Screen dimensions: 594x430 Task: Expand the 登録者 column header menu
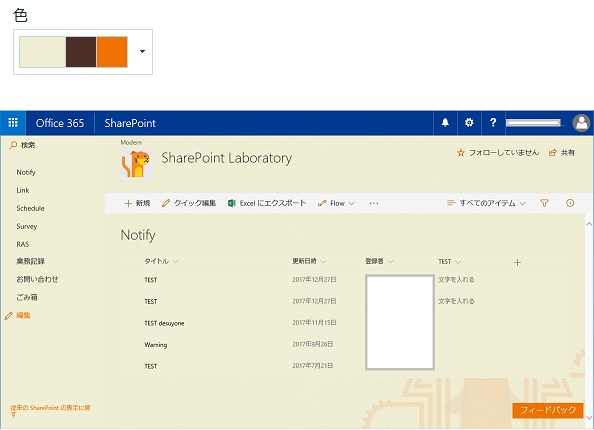[391, 262]
